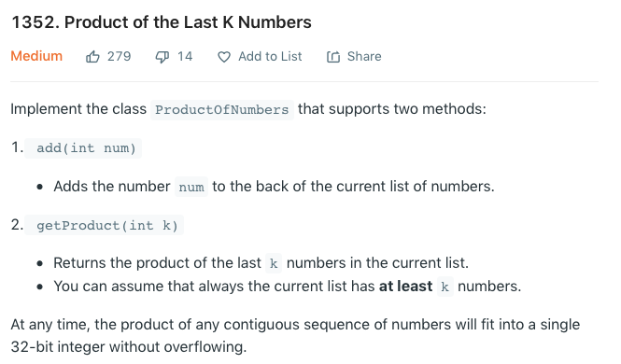Click the k token after bold 'at least'

[445, 287]
